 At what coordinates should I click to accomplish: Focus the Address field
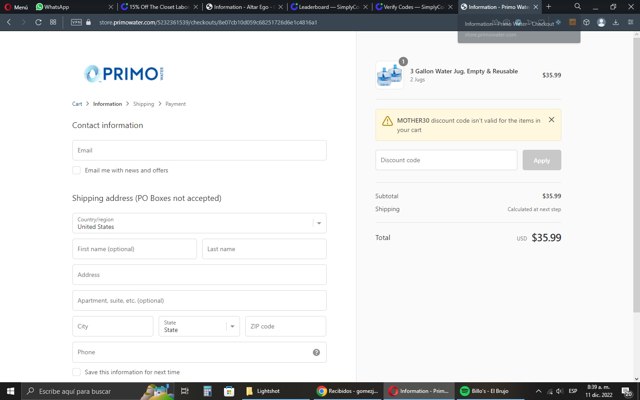(x=199, y=274)
